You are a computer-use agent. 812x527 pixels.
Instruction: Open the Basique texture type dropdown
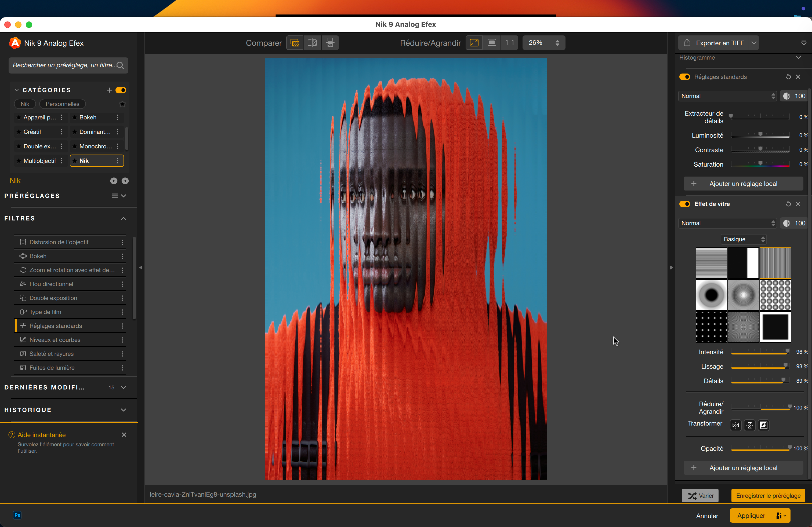[x=744, y=239]
